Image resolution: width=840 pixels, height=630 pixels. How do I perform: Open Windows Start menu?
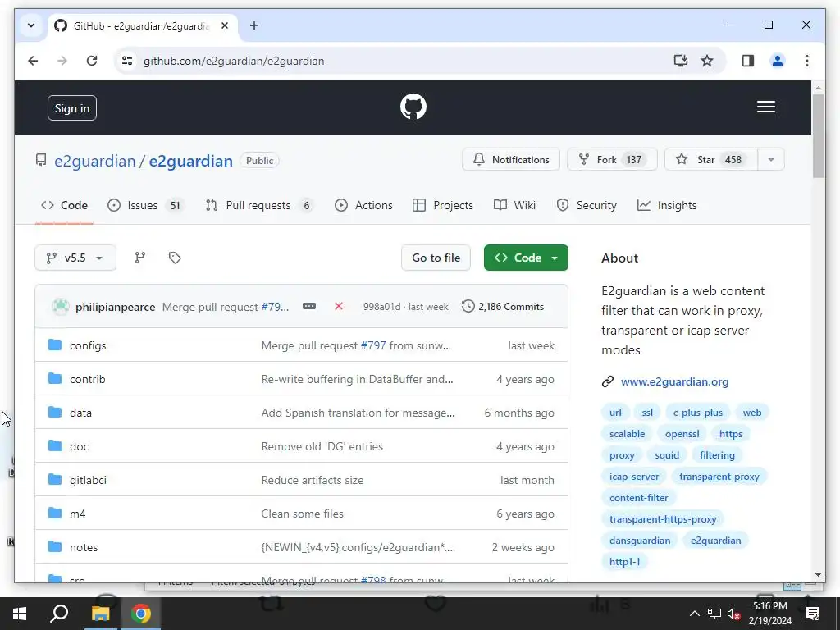point(20,614)
